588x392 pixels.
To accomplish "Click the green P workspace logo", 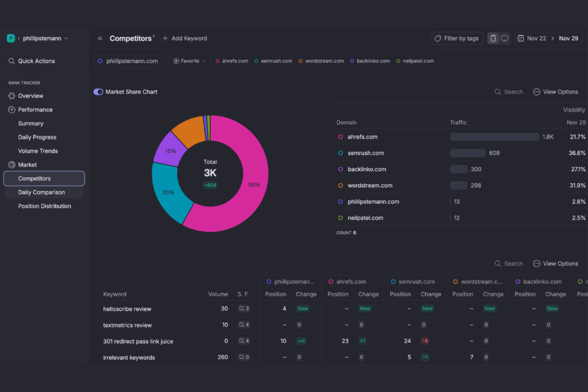I will coord(11,38).
